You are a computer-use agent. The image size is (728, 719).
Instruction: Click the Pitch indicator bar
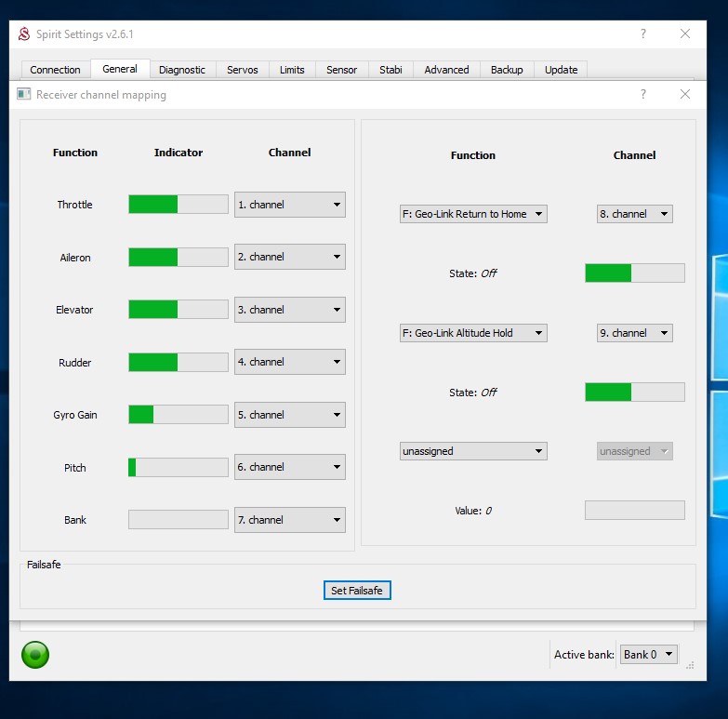178,468
